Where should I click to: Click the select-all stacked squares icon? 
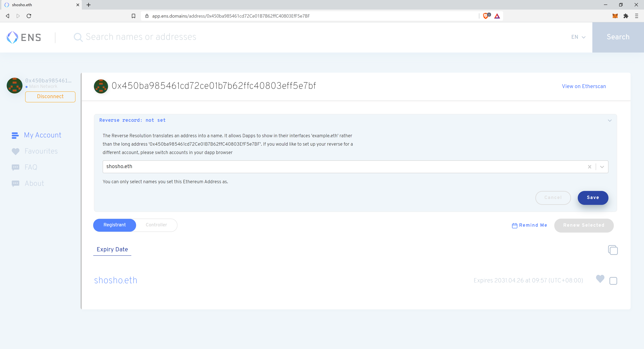(x=613, y=250)
